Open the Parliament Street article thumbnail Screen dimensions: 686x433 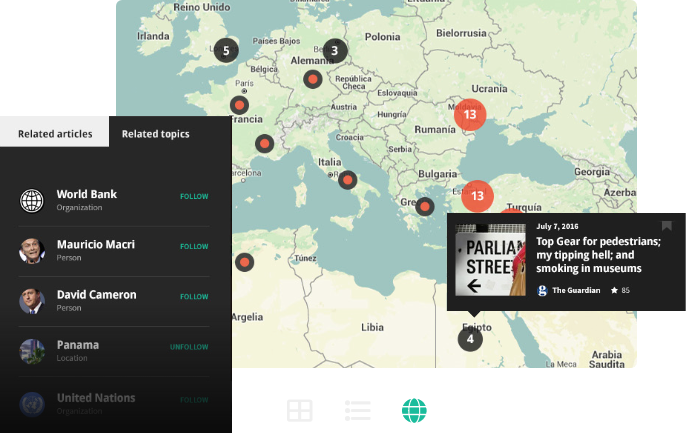click(490, 260)
